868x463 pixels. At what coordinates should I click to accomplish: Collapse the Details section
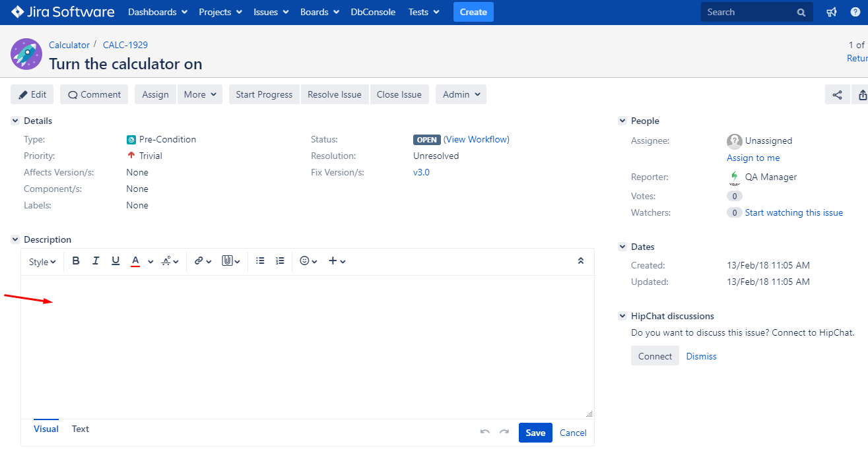15,121
